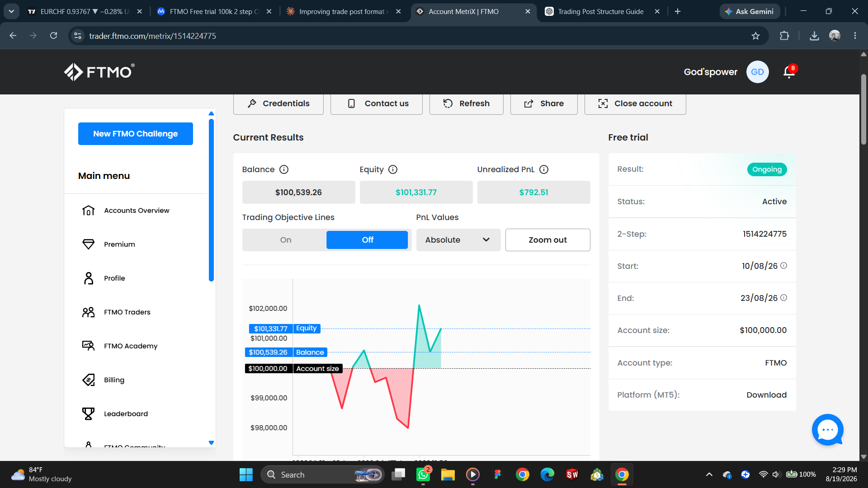Open the live chat bubble
This screenshot has width=868, height=488.
[x=828, y=430]
